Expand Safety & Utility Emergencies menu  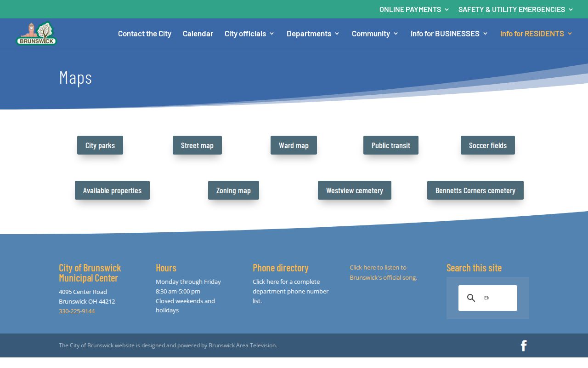[516, 9]
